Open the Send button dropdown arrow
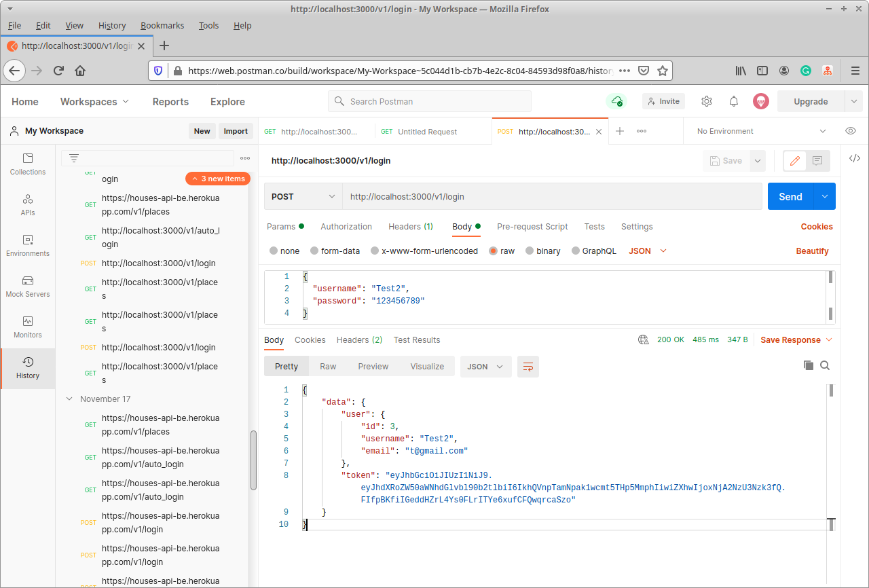Image resolution: width=869 pixels, height=588 pixels. coord(825,196)
